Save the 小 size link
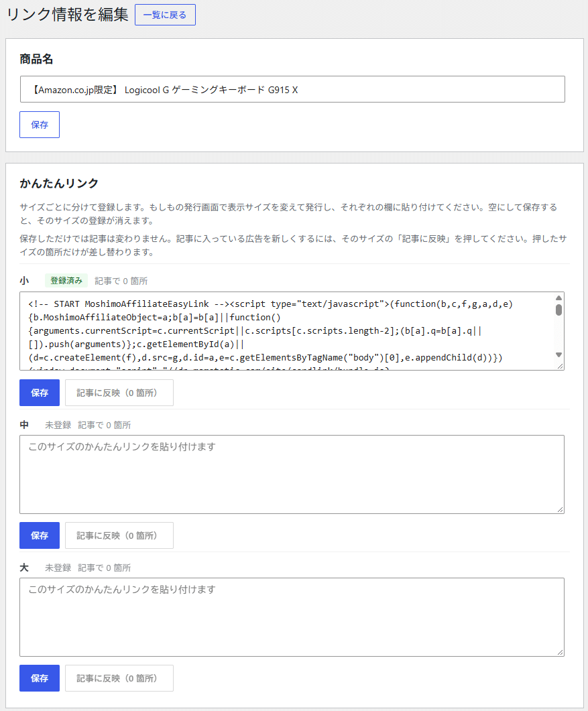 click(40, 393)
